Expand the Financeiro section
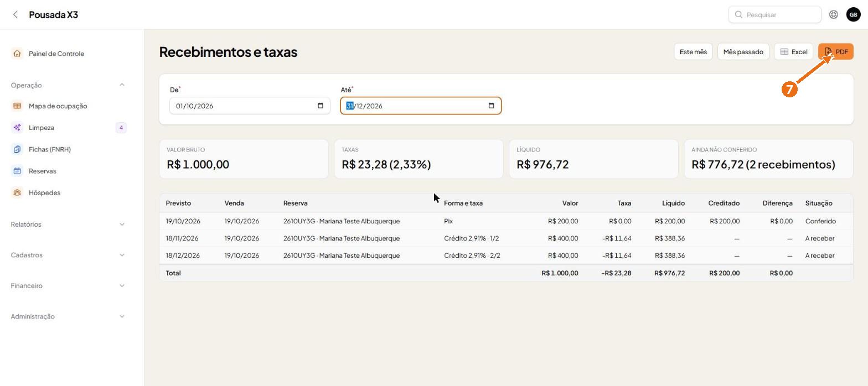Image resolution: width=868 pixels, height=386 pixels. (122, 285)
